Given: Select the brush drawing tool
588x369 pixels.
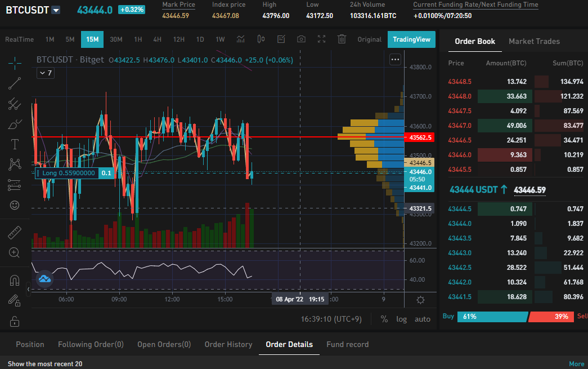Looking at the screenshot, I should click(x=15, y=125).
